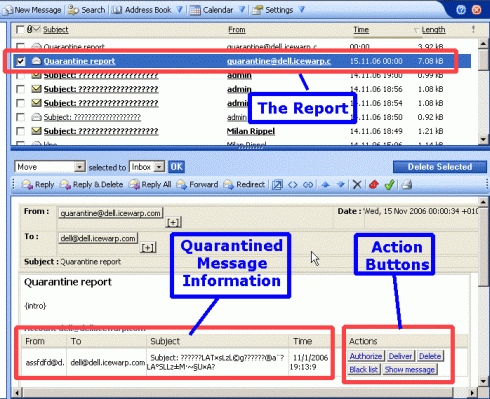Toggle the select-all checkbox in header

[x=20, y=29]
